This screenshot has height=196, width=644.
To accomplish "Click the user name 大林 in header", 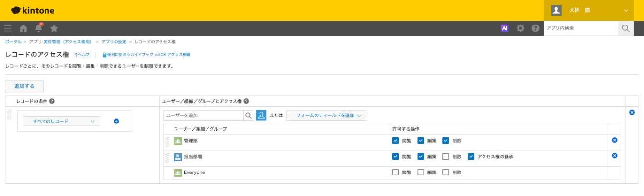I will [578, 10].
